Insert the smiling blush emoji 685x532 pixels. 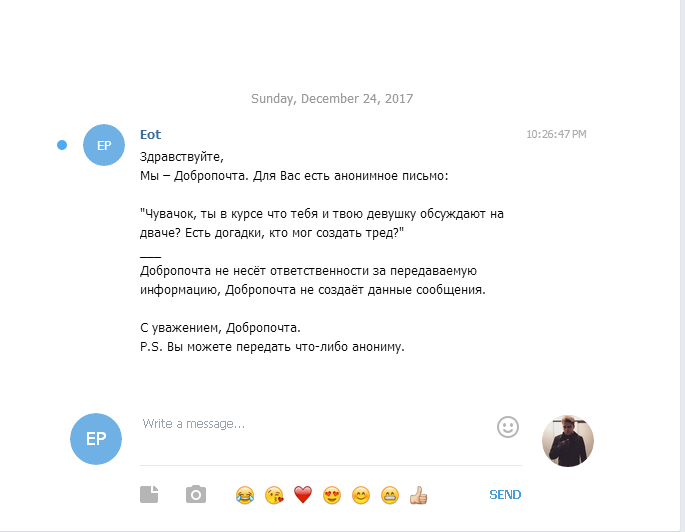(x=361, y=495)
